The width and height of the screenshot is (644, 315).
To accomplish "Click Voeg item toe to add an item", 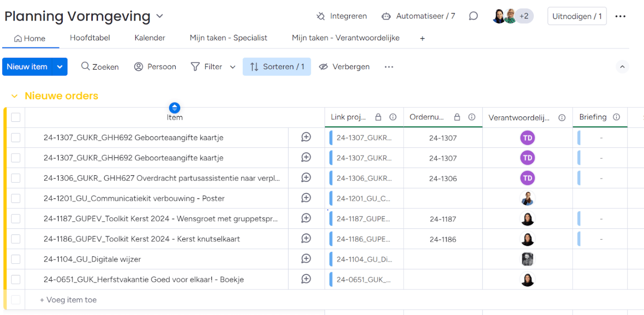I will (x=70, y=300).
